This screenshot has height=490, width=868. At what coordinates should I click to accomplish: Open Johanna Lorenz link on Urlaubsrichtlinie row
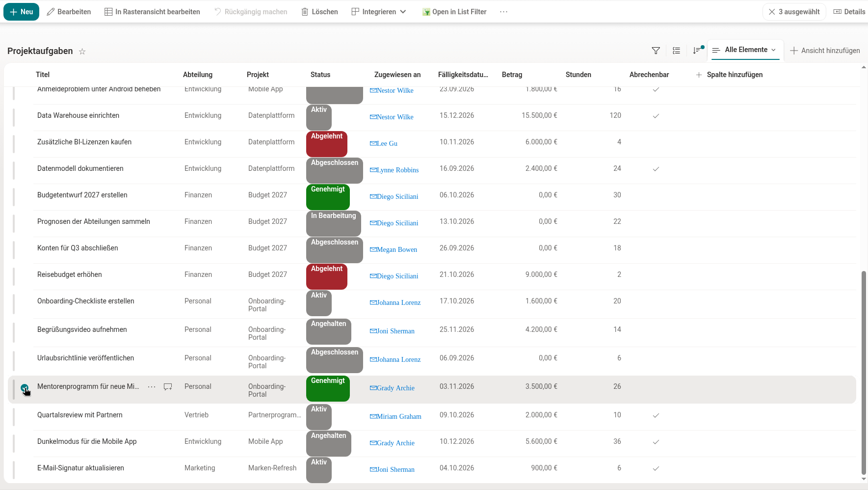(398, 359)
